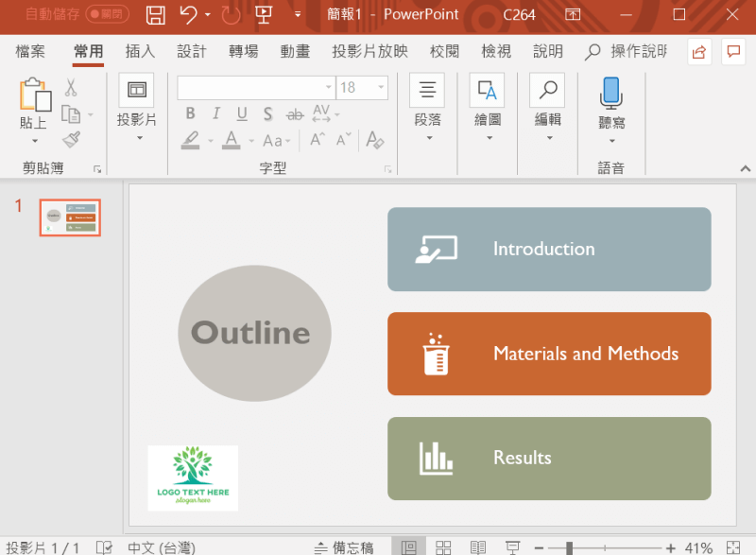Viewport: 756px width, 555px height.
Task: Open Customize Quick Access Toolbar arrow
Action: [x=298, y=14]
